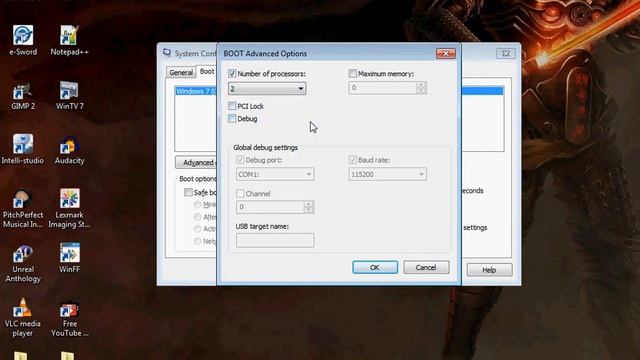Select the Windows 7 boot entry
Viewport: 640px width, 360px height.
[x=196, y=91]
